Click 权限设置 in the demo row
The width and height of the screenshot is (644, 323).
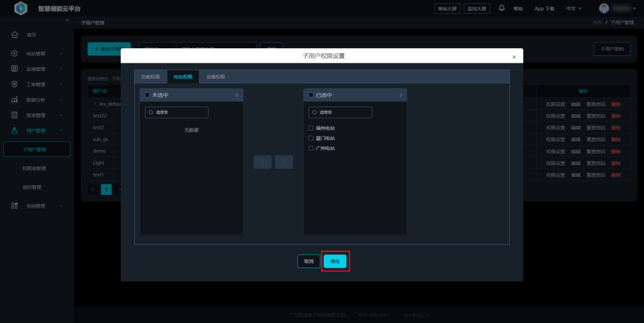click(555, 151)
